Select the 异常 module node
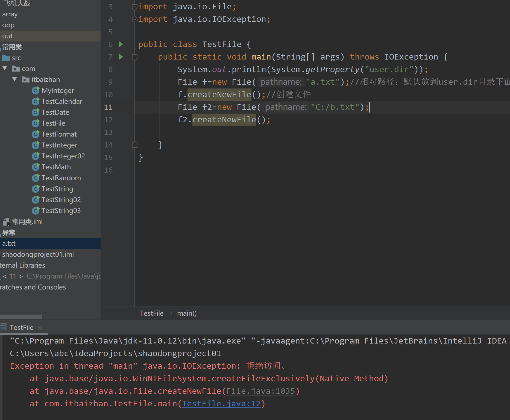The image size is (510, 420). coord(50,232)
